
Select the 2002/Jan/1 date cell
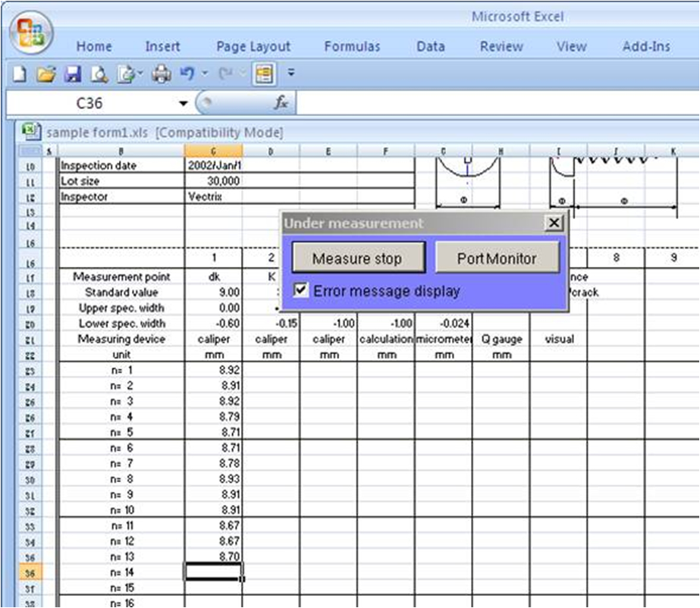[x=213, y=165]
